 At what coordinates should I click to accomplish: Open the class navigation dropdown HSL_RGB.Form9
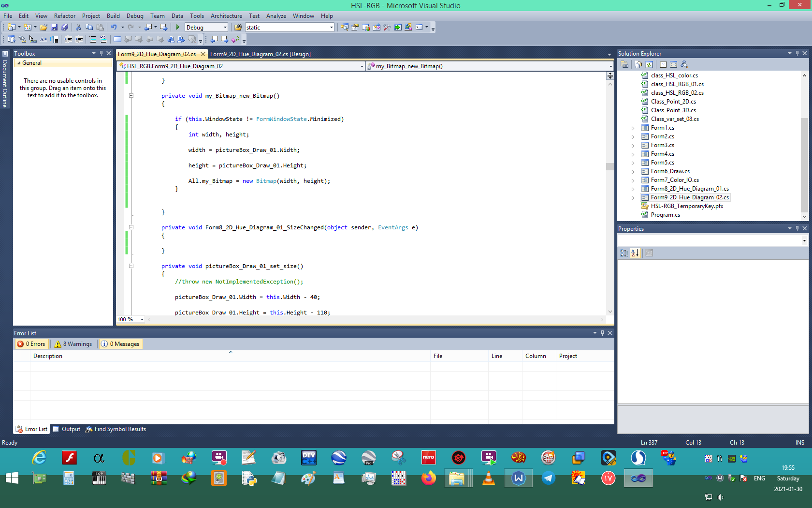point(362,66)
